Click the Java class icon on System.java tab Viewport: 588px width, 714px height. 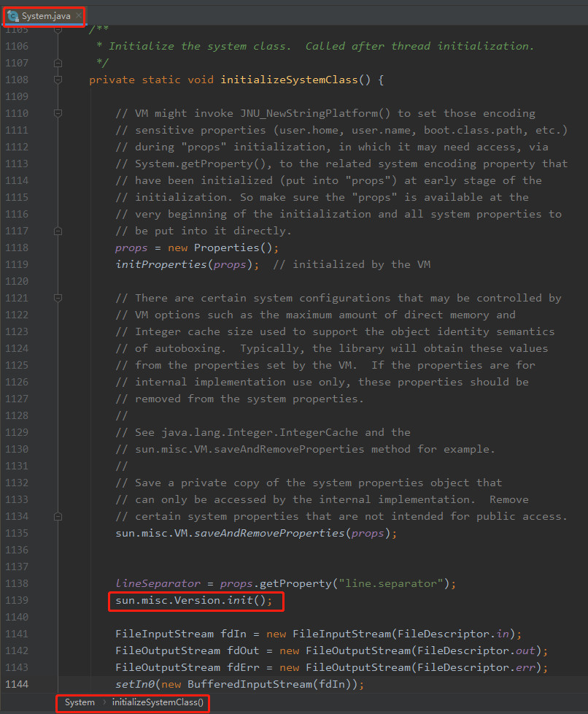pyautogui.click(x=12, y=16)
